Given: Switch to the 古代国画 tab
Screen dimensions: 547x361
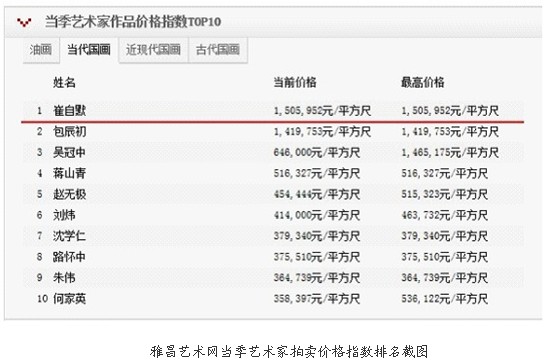Looking at the screenshot, I should (218, 50).
